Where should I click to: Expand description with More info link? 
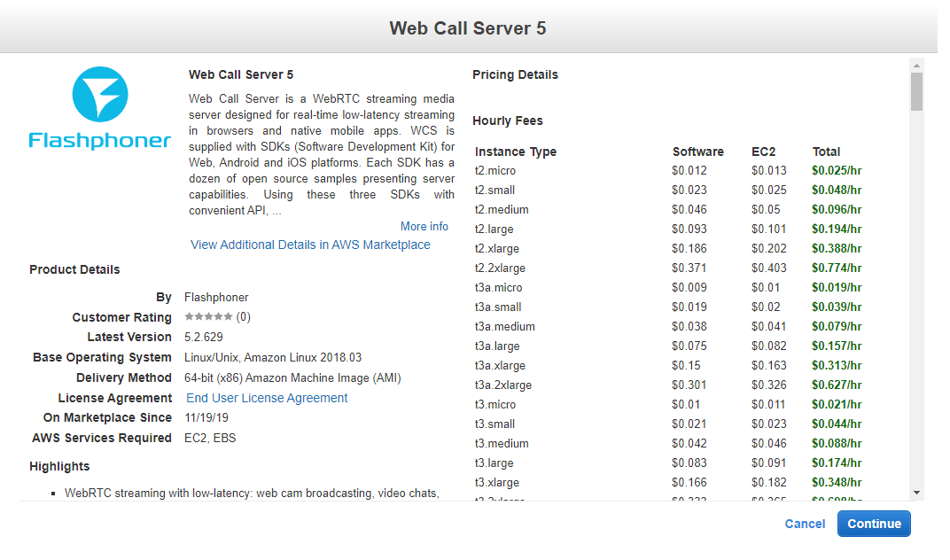[x=424, y=227]
